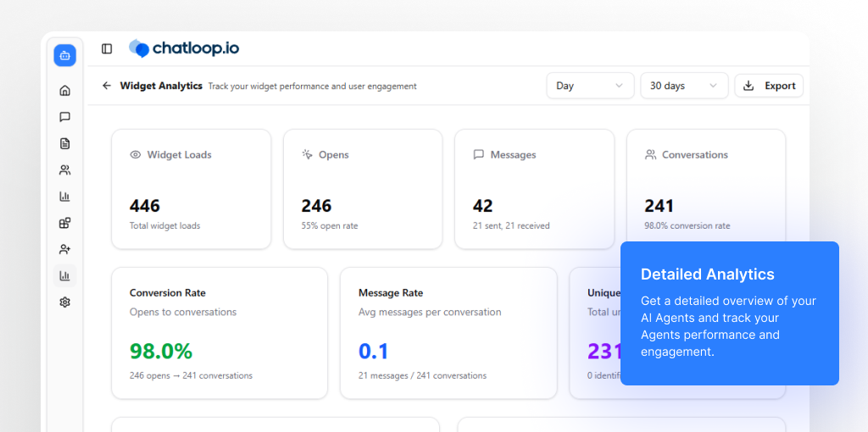Viewport: 868px width, 432px height.
Task: Select the Message Rate card
Action: click(448, 333)
